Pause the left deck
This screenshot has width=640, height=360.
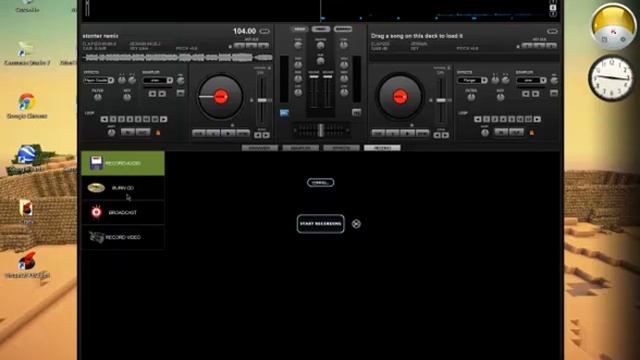(x=213, y=133)
